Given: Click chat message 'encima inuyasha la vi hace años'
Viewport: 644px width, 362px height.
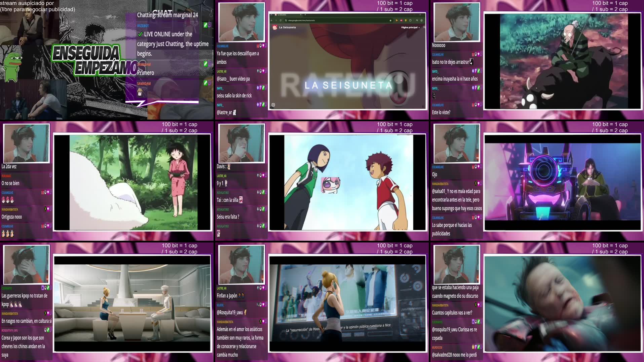Looking at the screenshot, I should 455,79.
